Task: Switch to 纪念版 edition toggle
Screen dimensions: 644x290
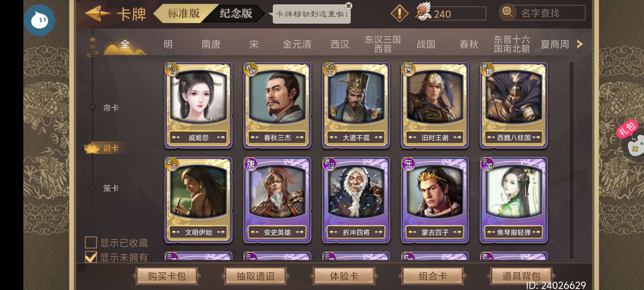Action: click(x=236, y=13)
